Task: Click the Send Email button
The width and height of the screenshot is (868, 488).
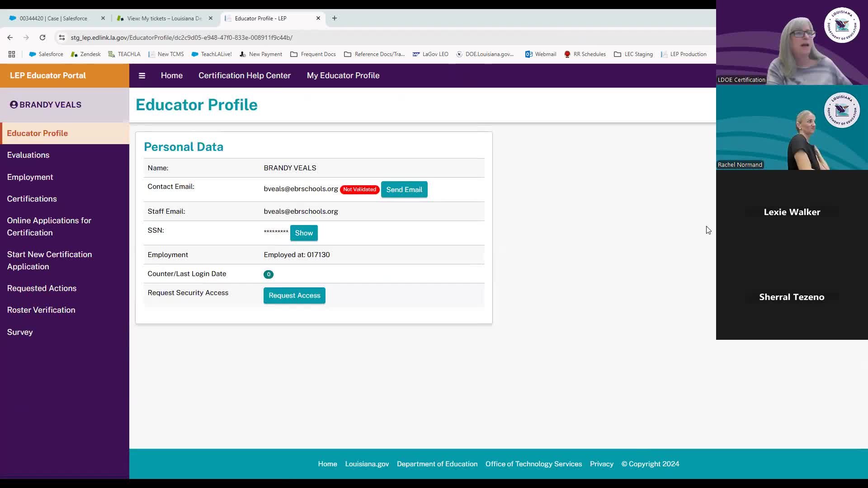Action: [x=404, y=189]
